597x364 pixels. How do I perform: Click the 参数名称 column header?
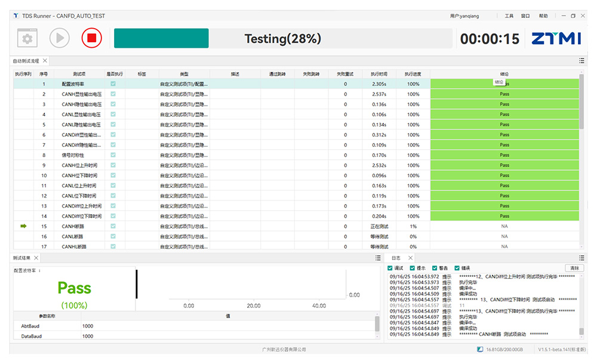(x=47, y=316)
